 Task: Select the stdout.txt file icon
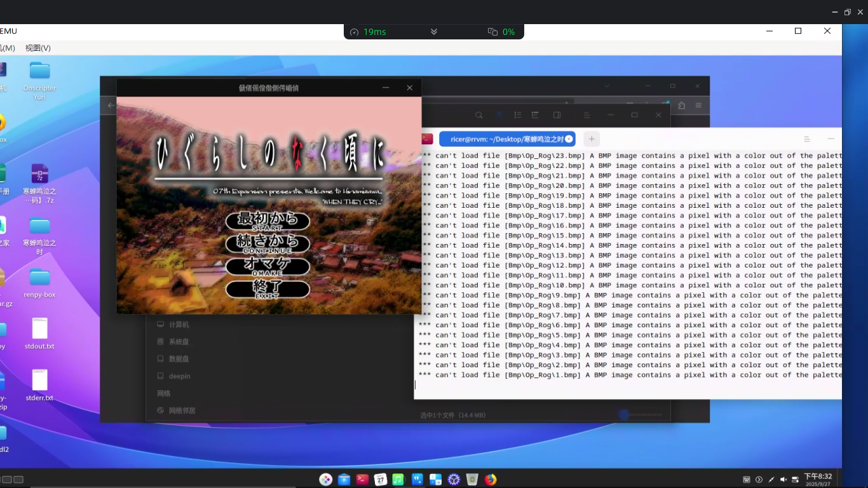(39, 334)
